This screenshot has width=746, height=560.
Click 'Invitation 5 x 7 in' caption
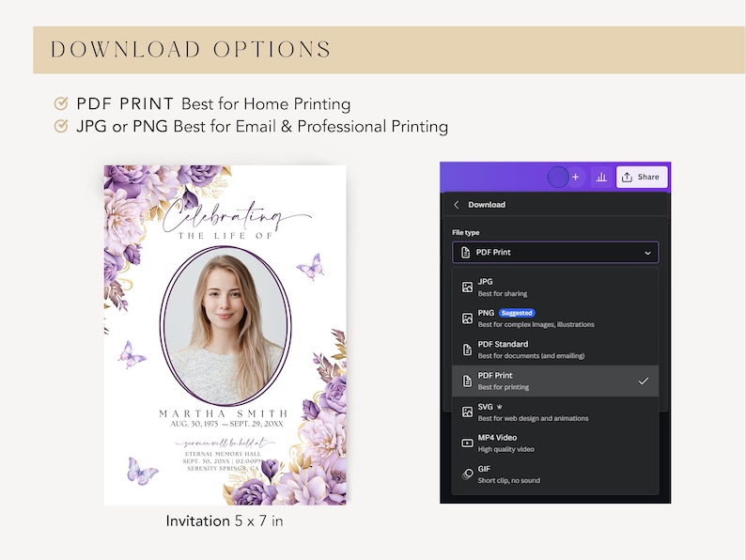pyautogui.click(x=225, y=521)
